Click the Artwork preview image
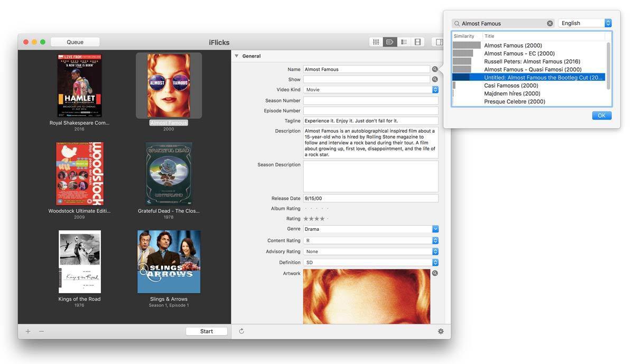 pos(367,296)
